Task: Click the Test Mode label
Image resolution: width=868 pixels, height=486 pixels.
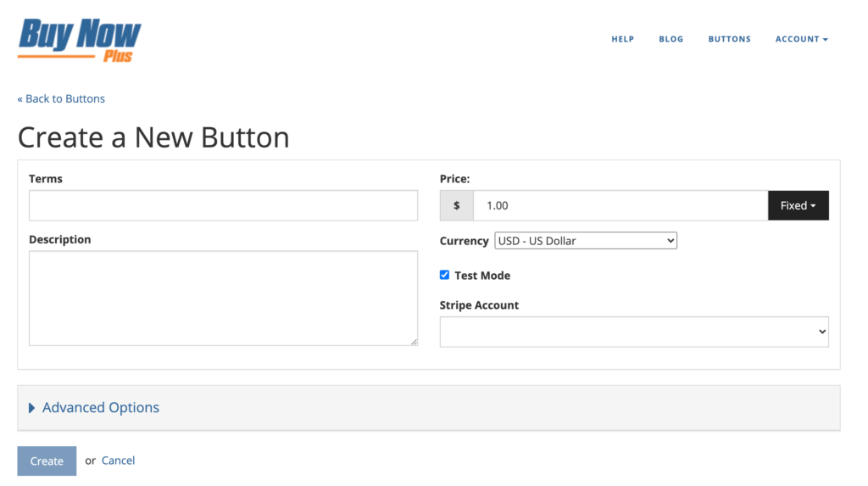Action: pos(482,276)
